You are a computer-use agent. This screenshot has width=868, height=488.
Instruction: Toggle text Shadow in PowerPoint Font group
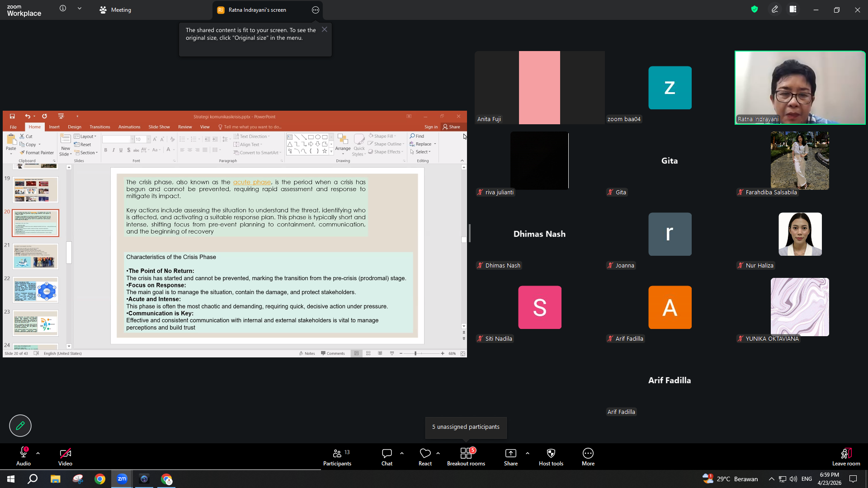tap(128, 150)
